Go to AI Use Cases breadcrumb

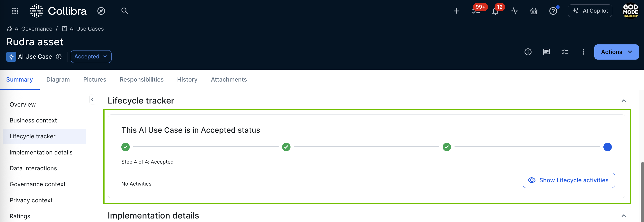pos(86,29)
